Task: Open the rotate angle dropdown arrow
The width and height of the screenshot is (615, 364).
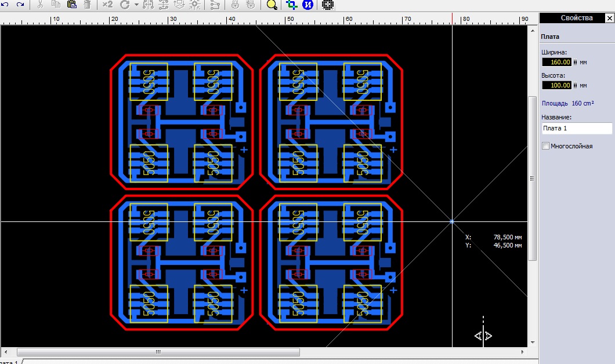Action: pos(136,5)
